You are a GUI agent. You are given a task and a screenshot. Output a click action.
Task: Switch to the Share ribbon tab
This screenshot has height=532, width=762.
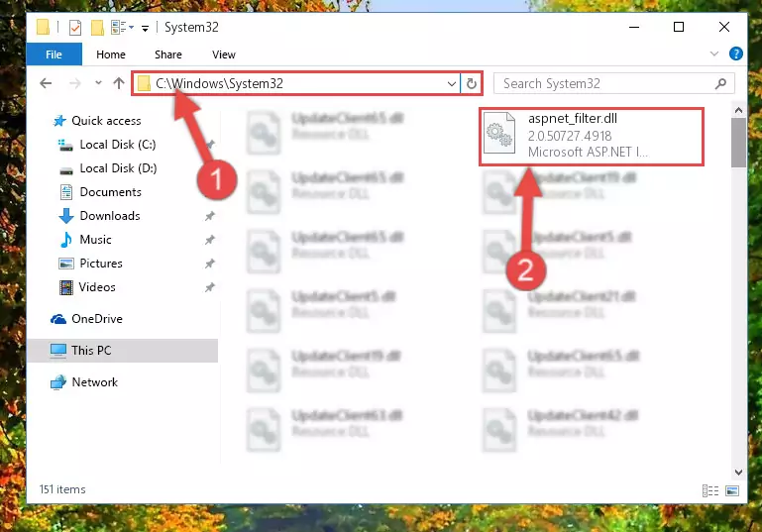click(168, 54)
